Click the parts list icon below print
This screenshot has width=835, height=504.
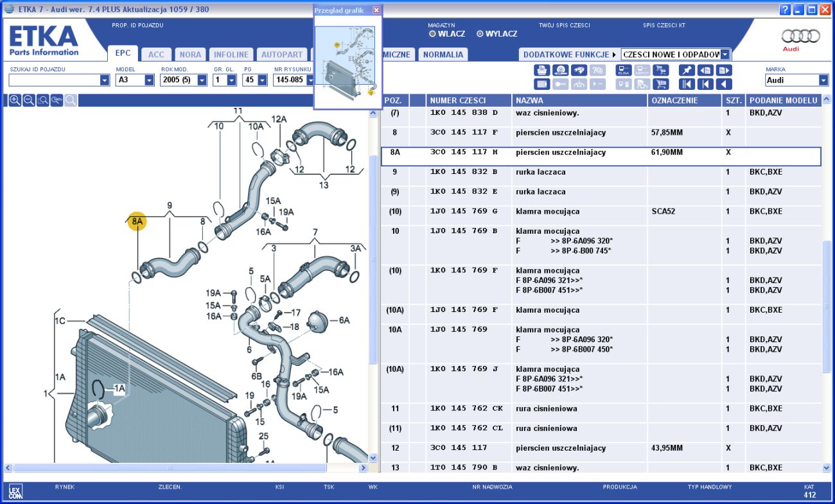point(541,84)
